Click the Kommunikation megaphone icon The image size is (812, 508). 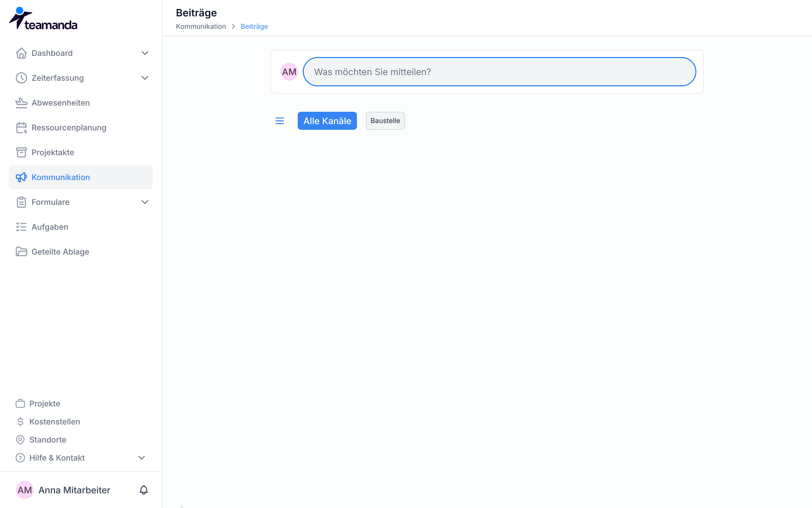[21, 178]
